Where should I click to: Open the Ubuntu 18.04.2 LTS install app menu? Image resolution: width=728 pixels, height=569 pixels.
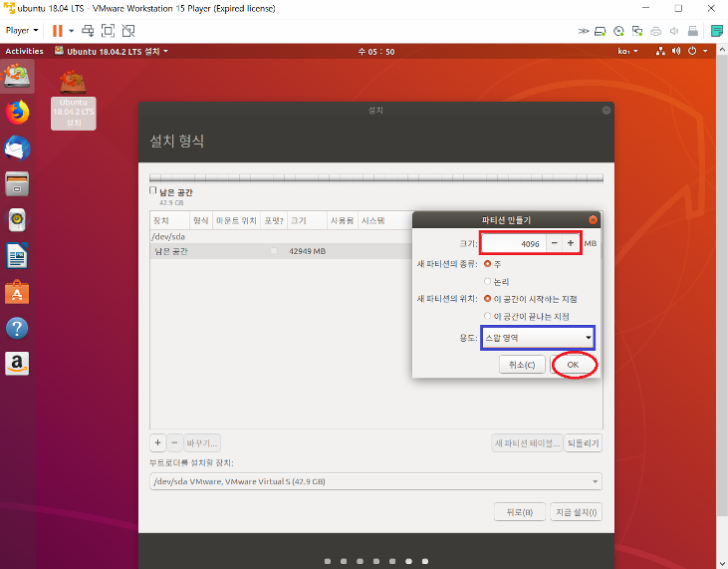coord(112,51)
